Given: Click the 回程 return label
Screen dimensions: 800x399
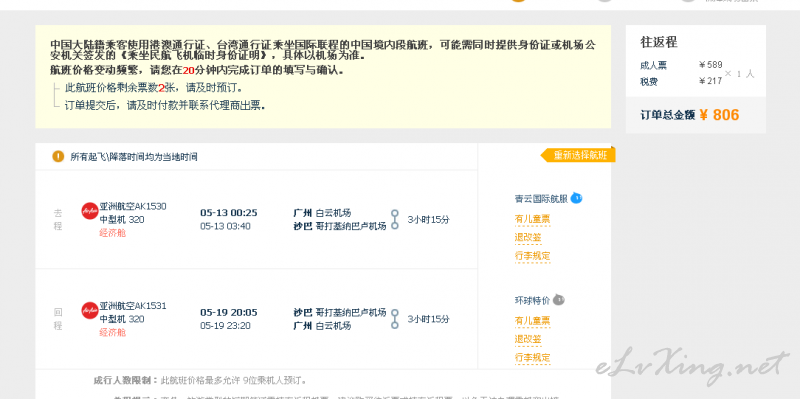Looking at the screenshot, I should click(58, 319).
